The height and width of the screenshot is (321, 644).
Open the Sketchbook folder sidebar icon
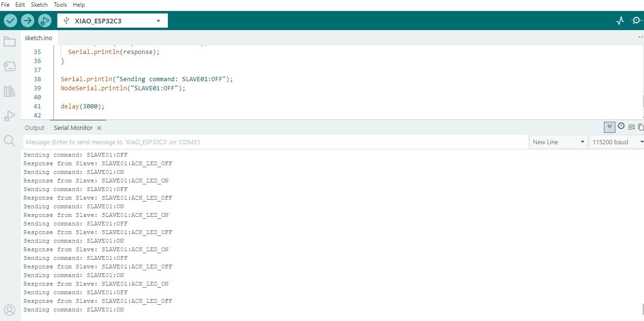(x=10, y=42)
